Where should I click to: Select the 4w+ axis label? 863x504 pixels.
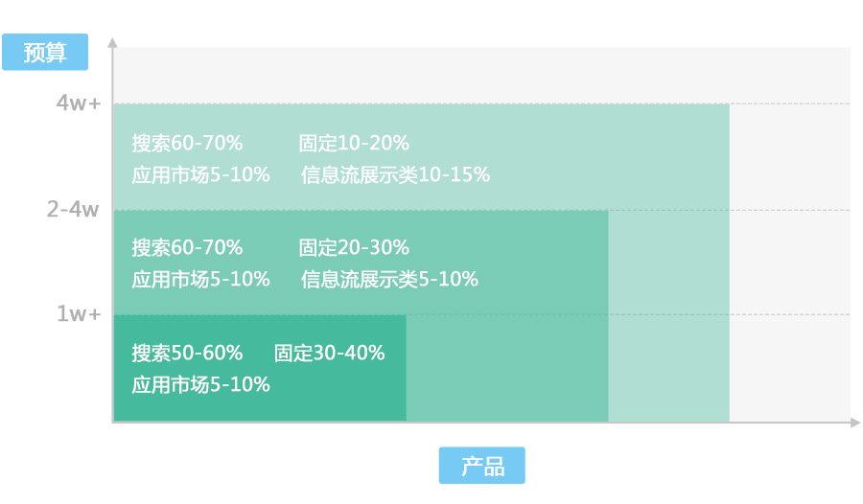click(79, 103)
